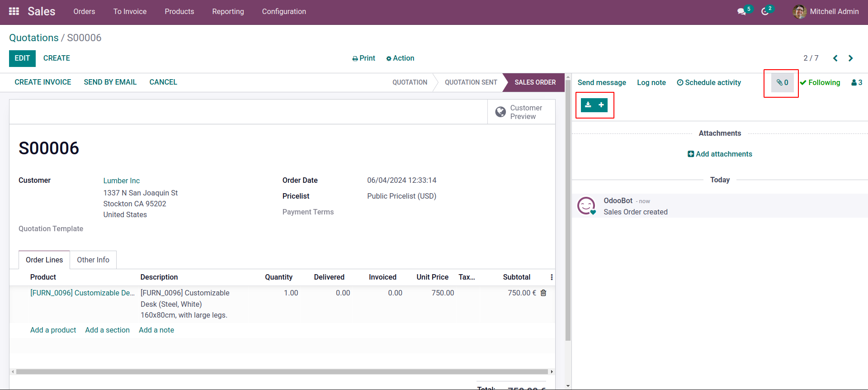The width and height of the screenshot is (868, 390).
Task: Open the Orders menu
Action: pos(85,12)
